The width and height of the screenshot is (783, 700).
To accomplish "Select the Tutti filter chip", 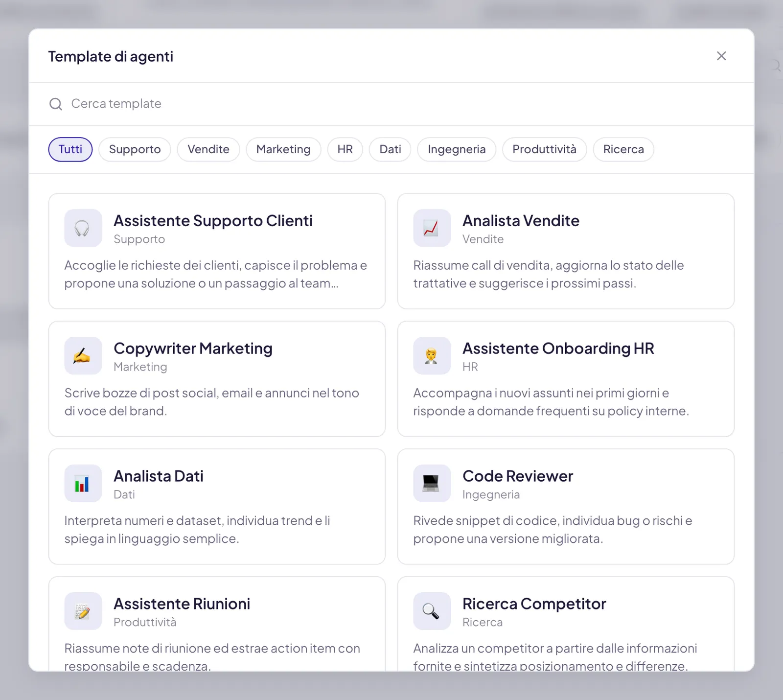I will (x=70, y=149).
